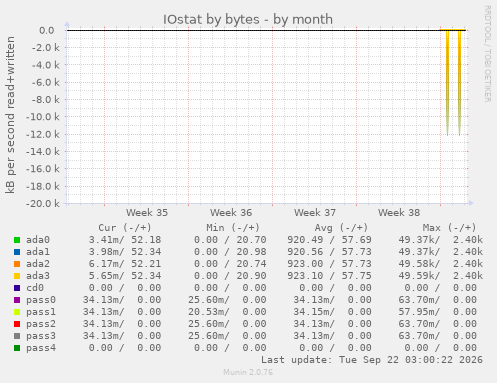Viewport: 497px width, 383px height.
Task: Click the 'Max (-/+)' column header
Action: click(x=449, y=228)
